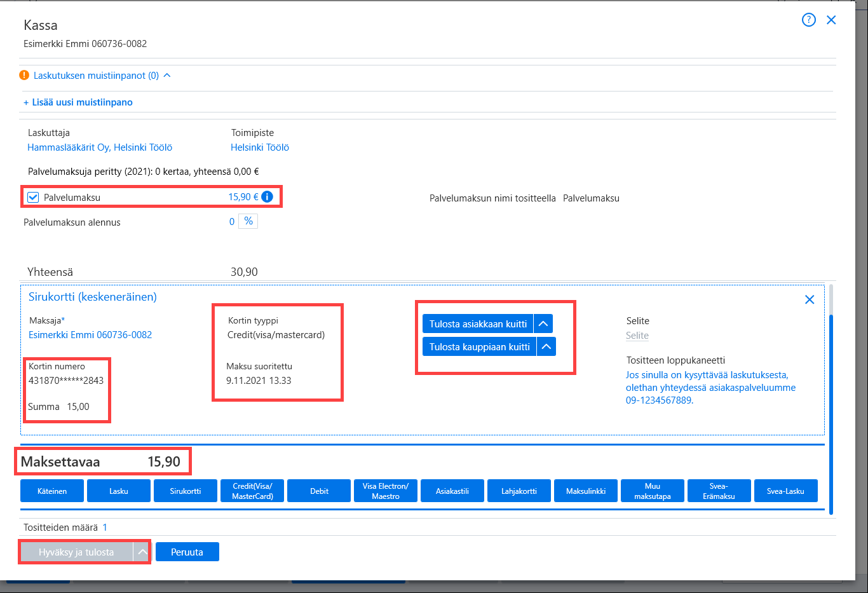Select Lasku payment method
Screen dimensions: 868x593
(x=119, y=491)
